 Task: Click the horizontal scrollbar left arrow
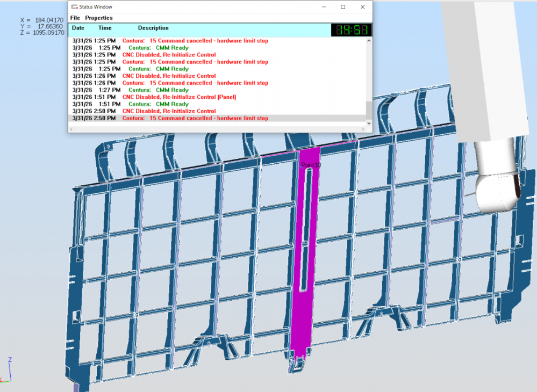point(71,129)
